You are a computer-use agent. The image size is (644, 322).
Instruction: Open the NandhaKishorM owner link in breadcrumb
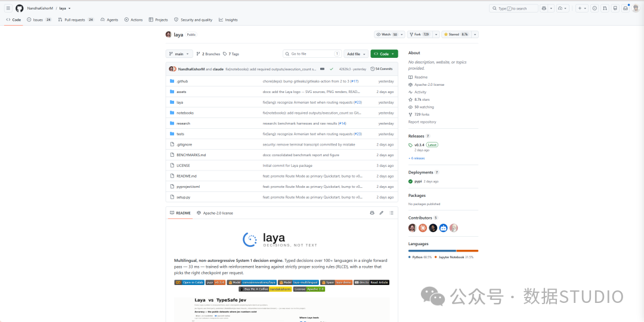click(x=41, y=8)
